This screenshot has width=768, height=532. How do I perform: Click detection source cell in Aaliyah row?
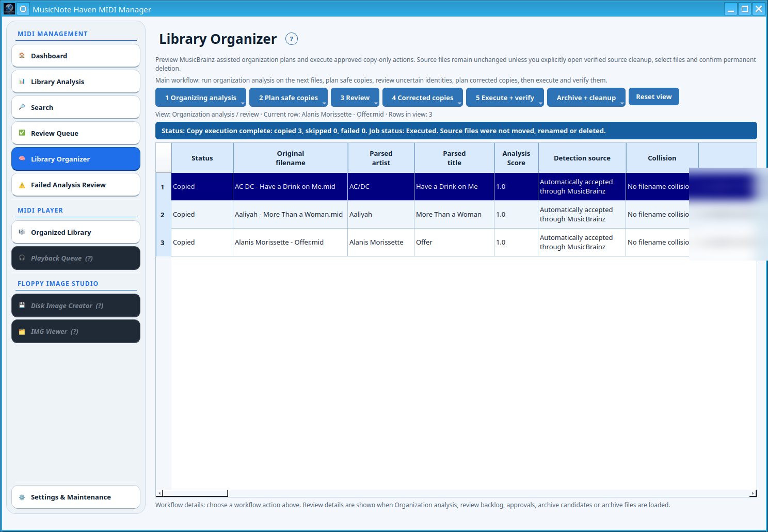(x=582, y=214)
